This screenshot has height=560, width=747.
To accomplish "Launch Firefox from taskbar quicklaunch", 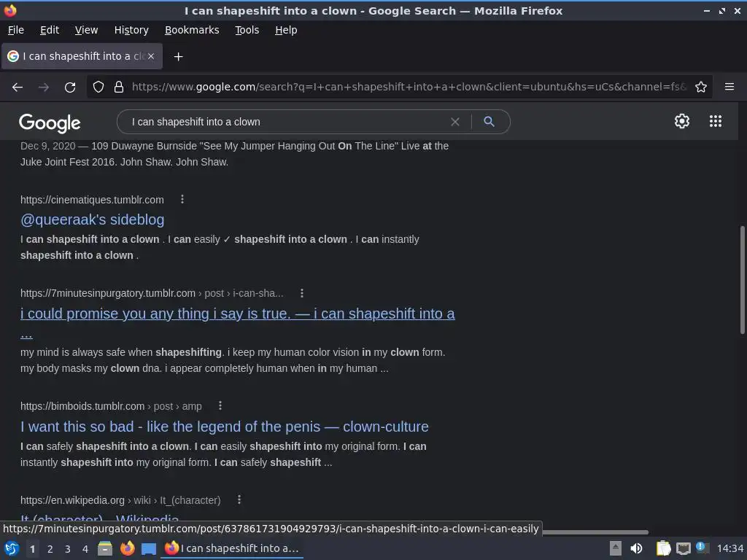I will (127, 548).
